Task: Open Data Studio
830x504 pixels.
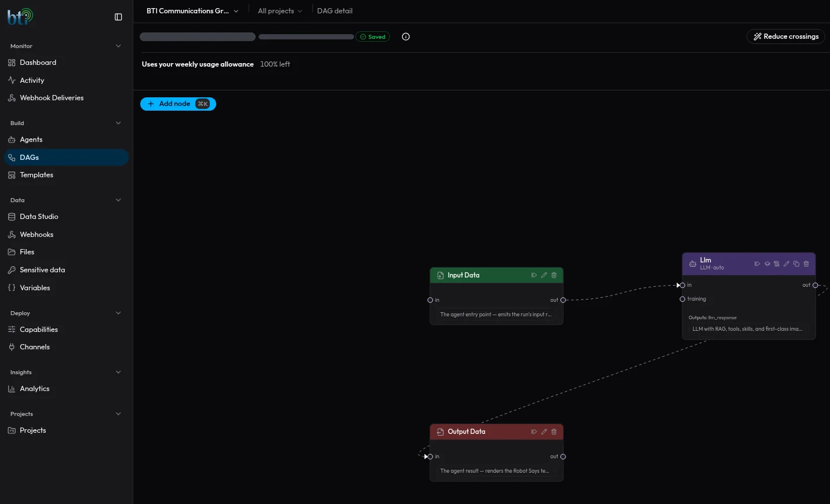Action: 66,217
